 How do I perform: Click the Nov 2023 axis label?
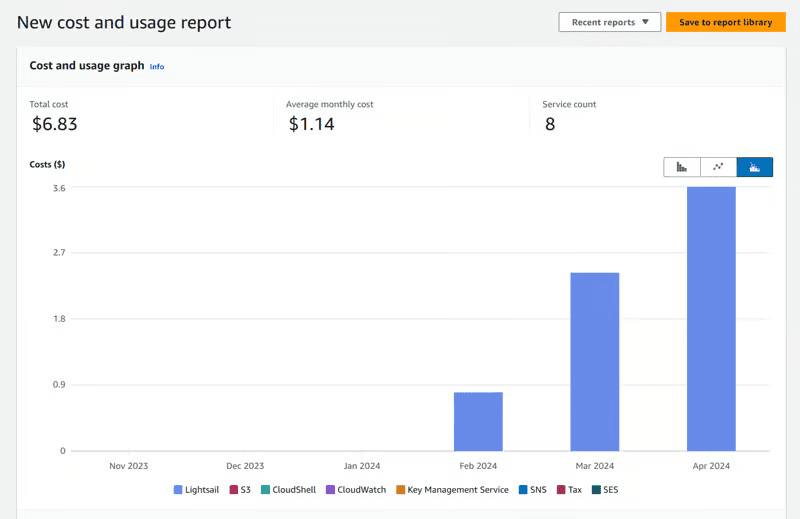129,465
